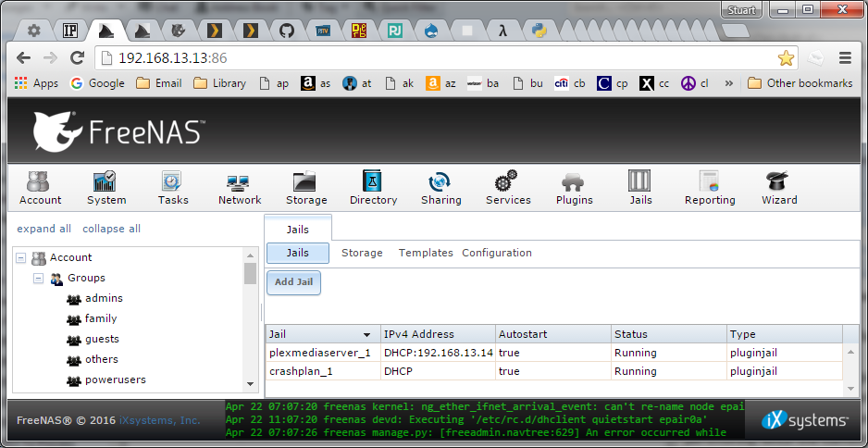Open the Tasks toolbar icon

coord(173,188)
